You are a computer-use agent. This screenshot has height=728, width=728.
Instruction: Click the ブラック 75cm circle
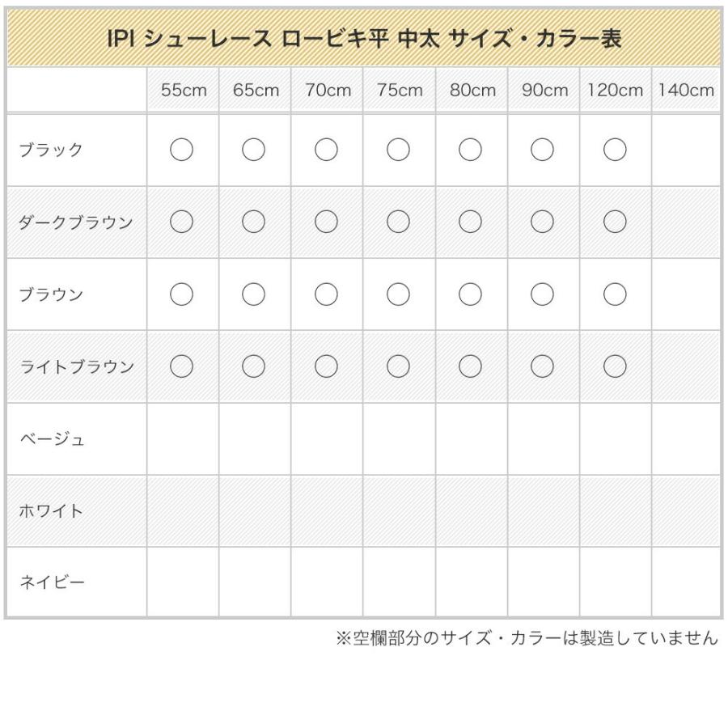[x=398, y=150]
